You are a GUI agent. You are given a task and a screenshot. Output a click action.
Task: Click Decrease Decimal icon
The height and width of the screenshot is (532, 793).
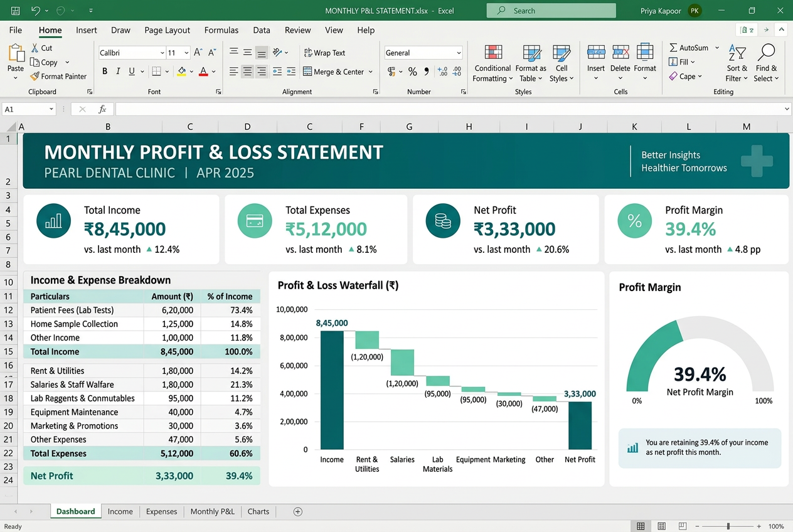click(457, 72)
